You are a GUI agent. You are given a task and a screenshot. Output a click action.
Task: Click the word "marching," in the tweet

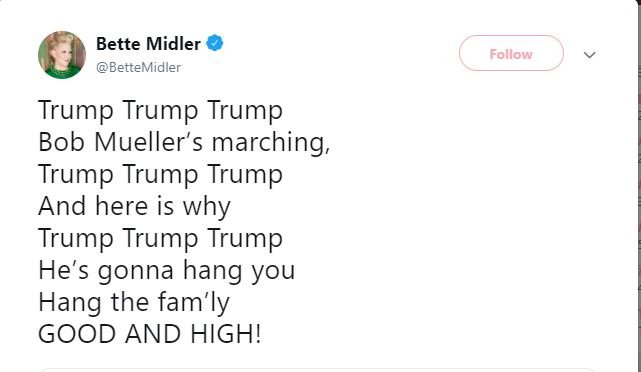tap(271, 143)
